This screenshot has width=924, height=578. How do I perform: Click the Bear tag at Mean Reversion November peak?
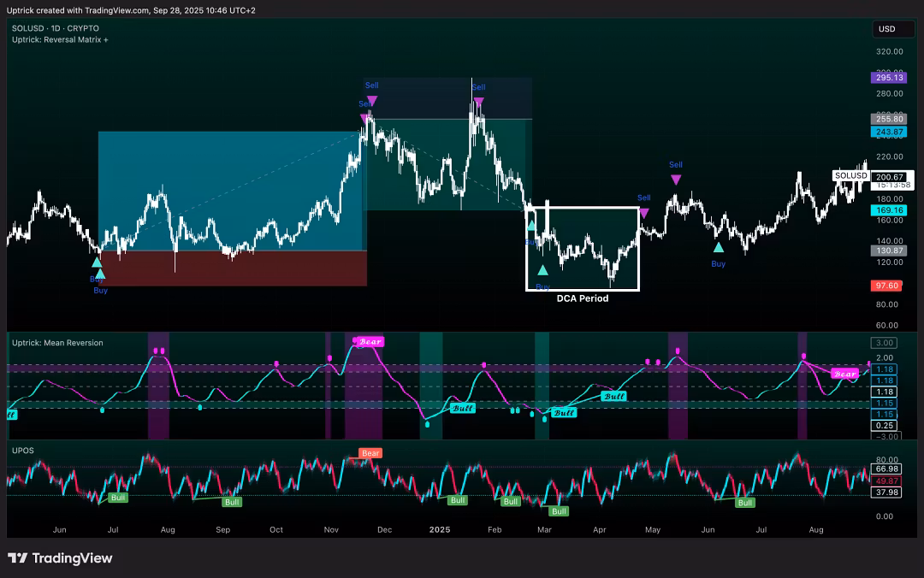point(370,342)
